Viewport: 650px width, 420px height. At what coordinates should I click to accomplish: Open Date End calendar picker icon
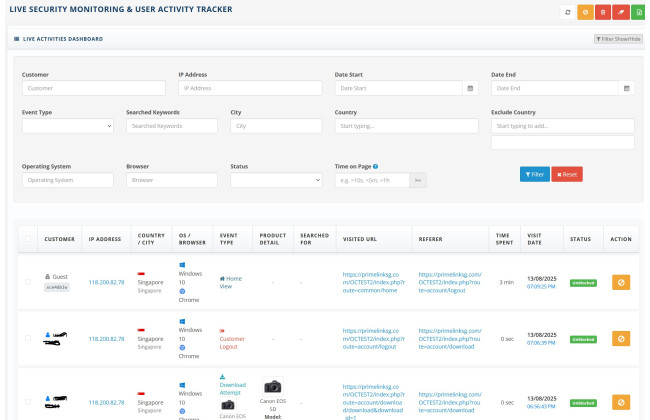[x=626, y=88]
